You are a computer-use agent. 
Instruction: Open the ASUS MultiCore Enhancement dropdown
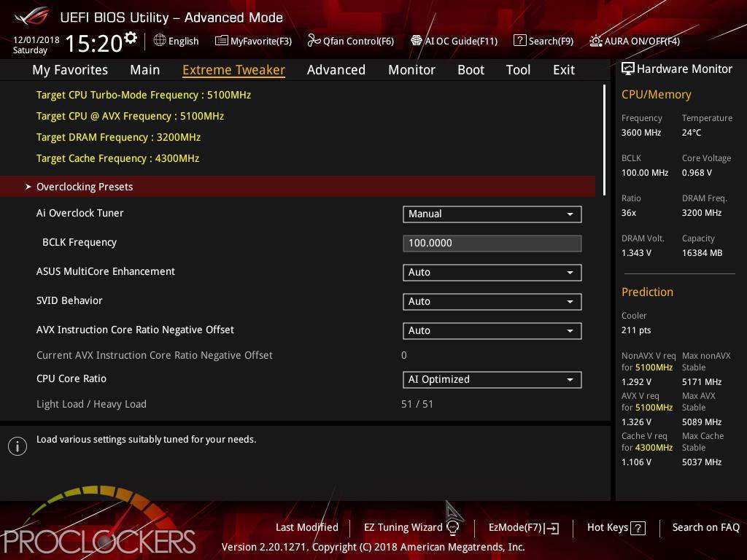[492, 273]
